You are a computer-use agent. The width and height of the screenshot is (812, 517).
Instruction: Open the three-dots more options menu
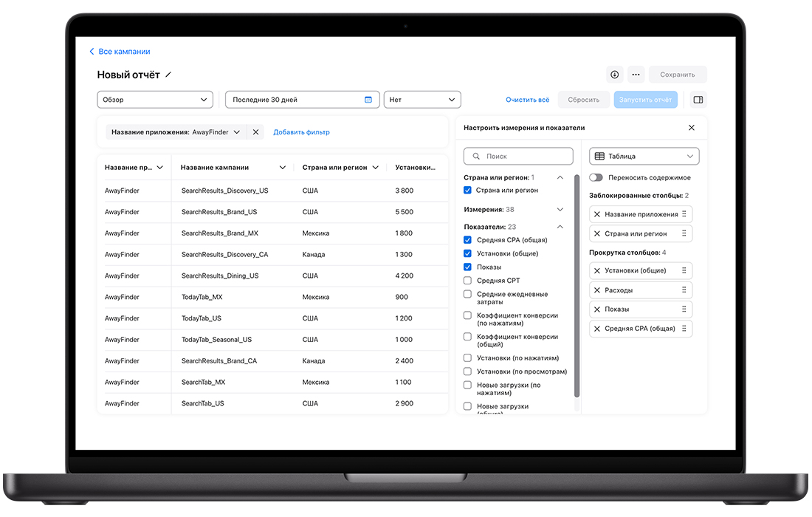(636, 75)
